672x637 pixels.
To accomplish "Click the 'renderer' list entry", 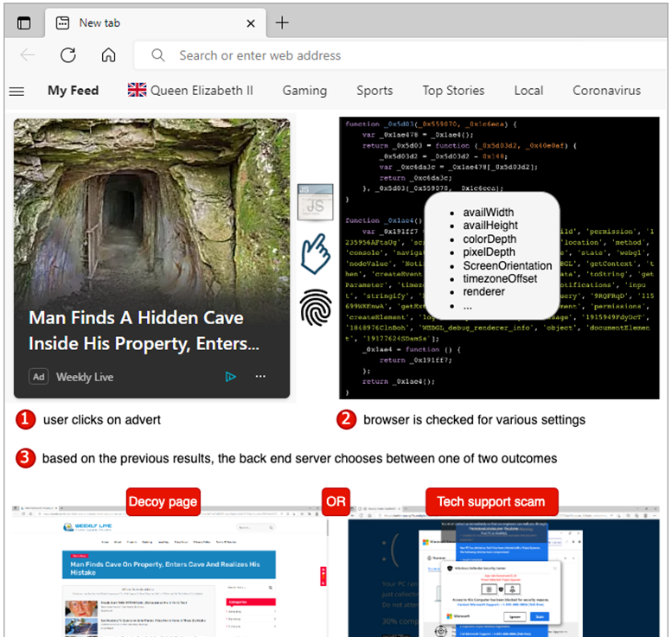I will [483, 292].
